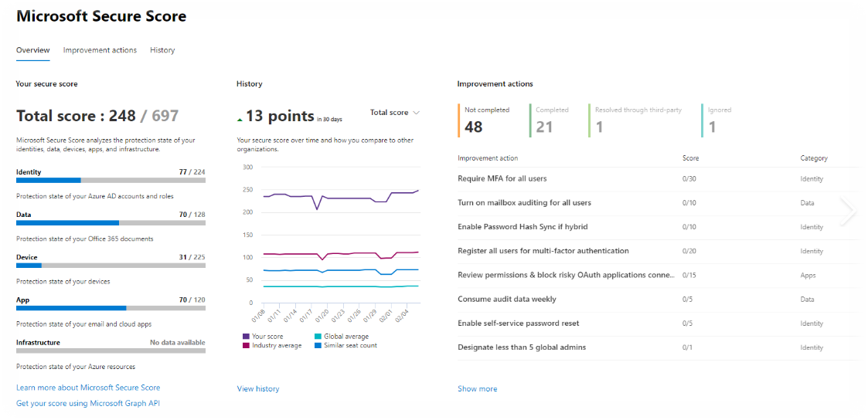The image size is (868, 420).
Task: Sort by the Score column header
Action: click(690, 158)
